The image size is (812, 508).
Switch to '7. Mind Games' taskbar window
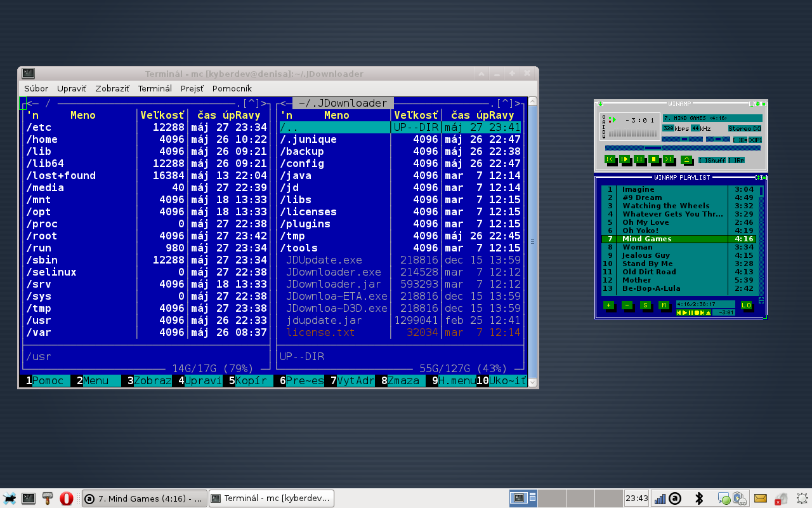(145, 498)
